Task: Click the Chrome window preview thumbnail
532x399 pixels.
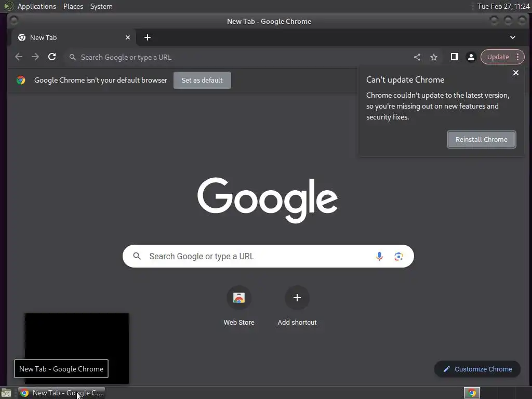Action: (x=77, y=349)
